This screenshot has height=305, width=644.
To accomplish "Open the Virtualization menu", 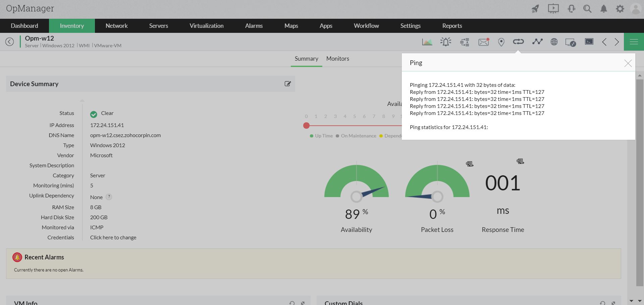I will [x=207, y=26].
